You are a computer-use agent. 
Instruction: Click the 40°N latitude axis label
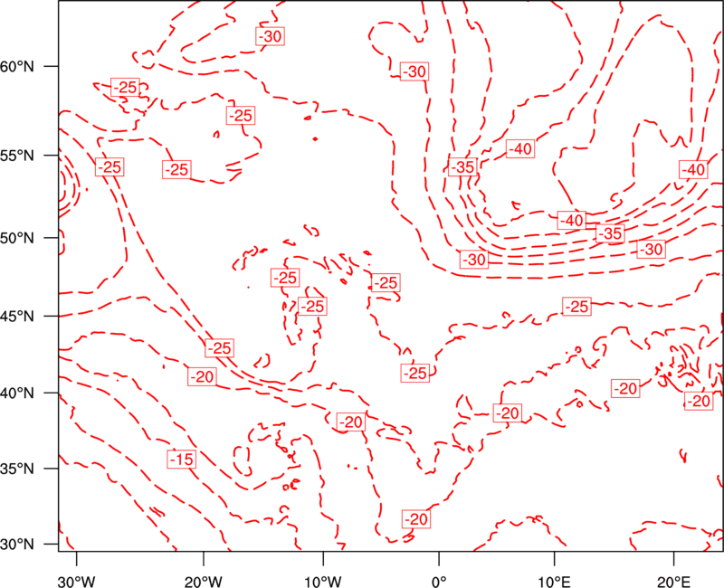coord(17,393)
